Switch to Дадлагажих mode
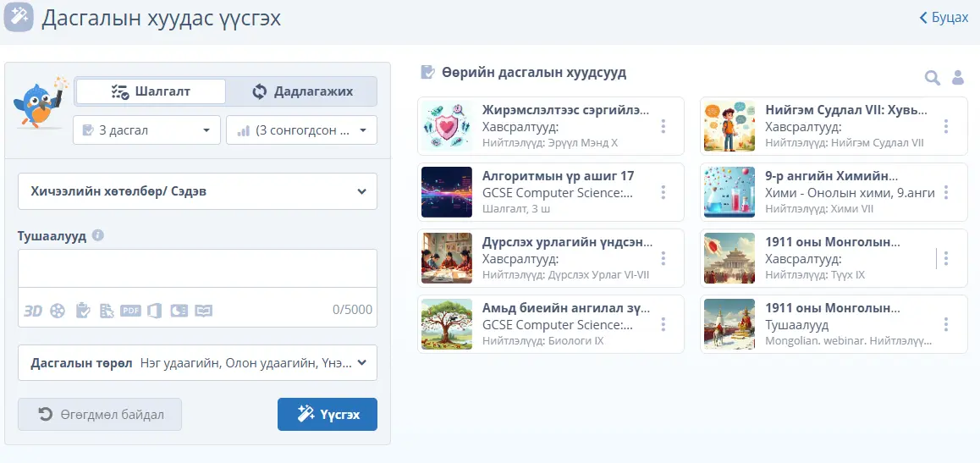 302,91
